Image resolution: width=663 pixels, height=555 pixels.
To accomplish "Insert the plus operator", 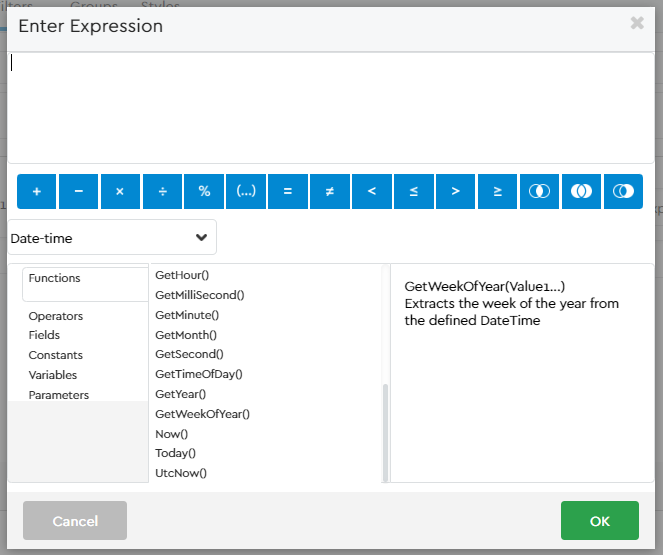I will (x=37, y=191).
